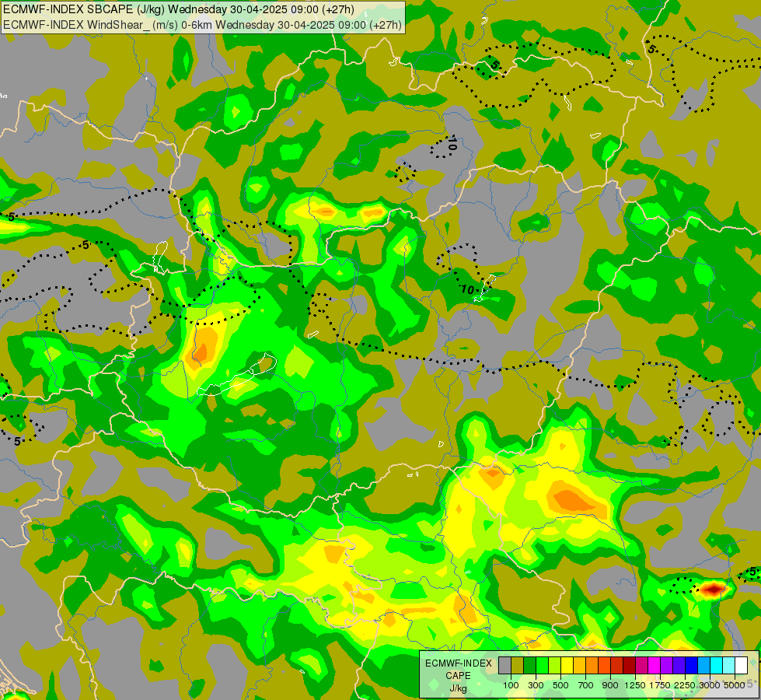Click the olive swatch in the CAPE legend
Screen dimensions: 761x700
518,665
